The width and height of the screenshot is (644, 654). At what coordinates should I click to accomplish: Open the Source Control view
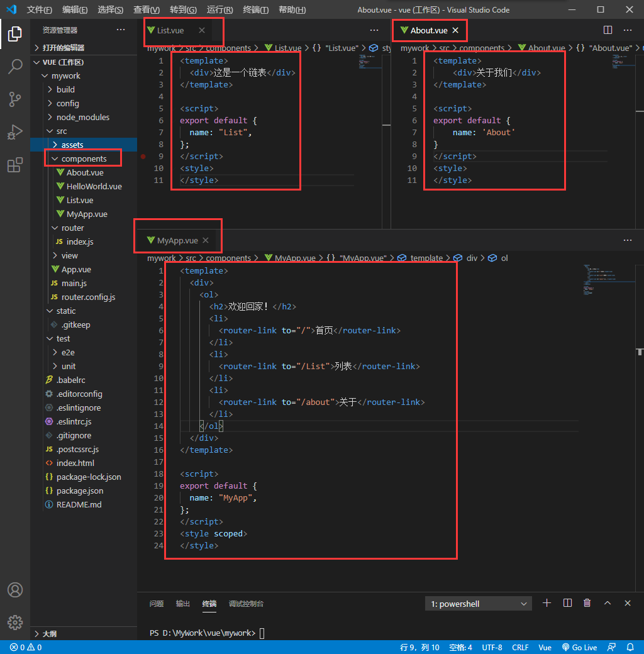tap(15, 99)
